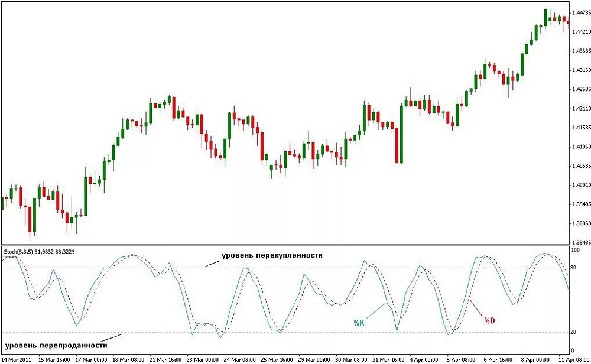Select the stochastic 20 level label
591x364 pixels.
(x=574, y=332)
